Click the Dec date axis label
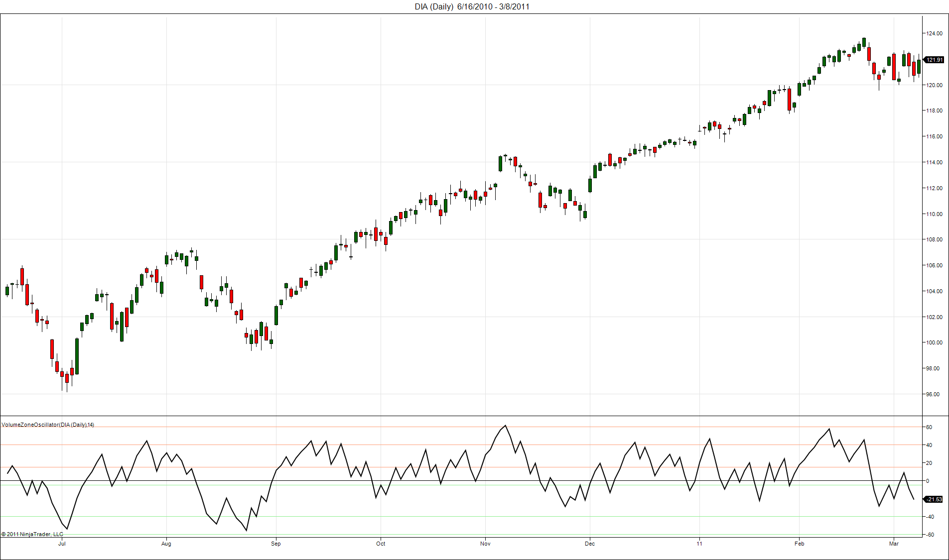Image resolution: width=949 pixels, height=560 pixels. point(590,544)
